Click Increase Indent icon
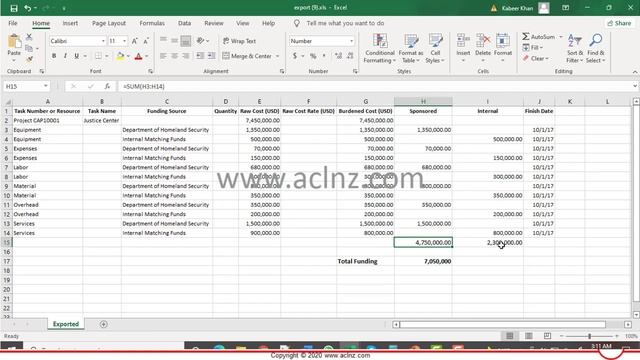This screenshot has height=360, width=640. (211, 56)
